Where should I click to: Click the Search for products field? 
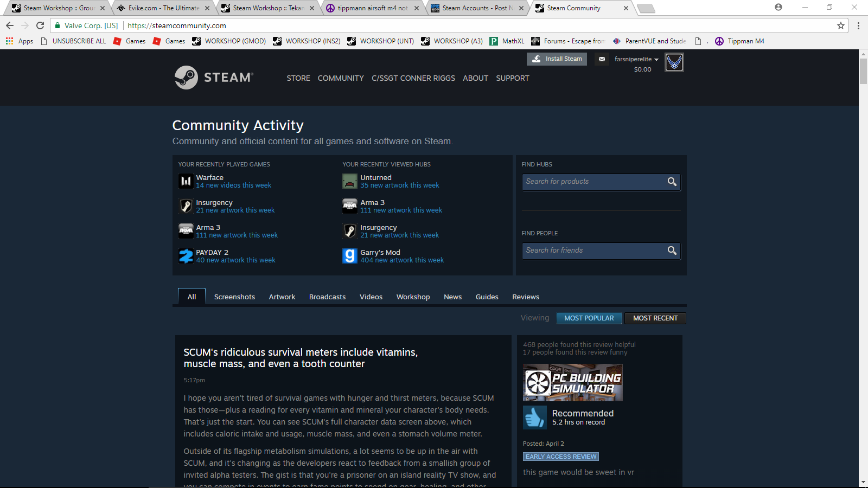[x=601, y=182]
